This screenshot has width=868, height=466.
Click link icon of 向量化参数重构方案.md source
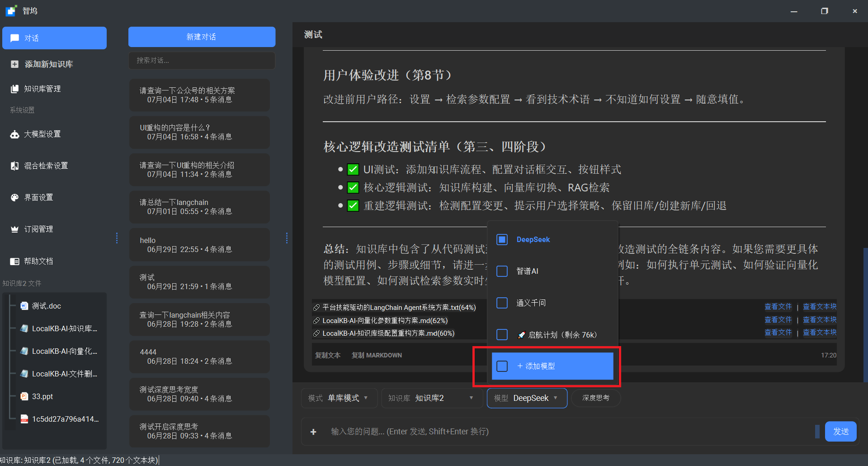316,321
